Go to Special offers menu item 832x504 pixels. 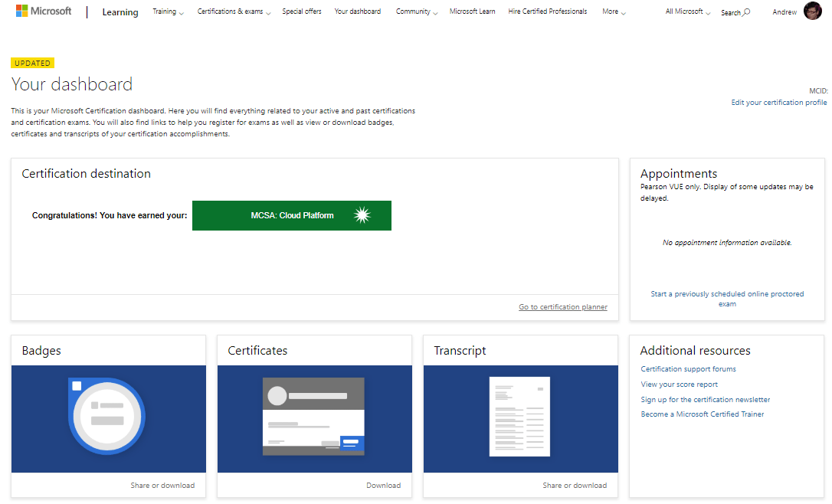(x=302, y=12)
